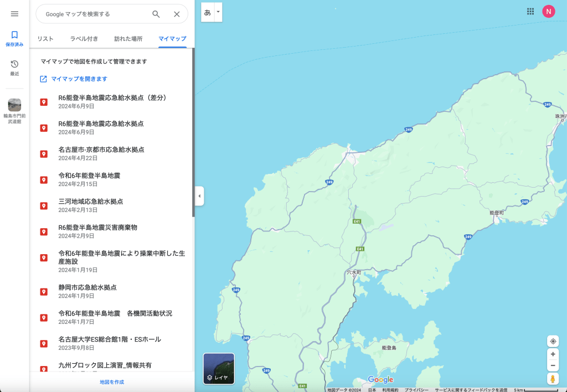This screenshot has height=392, width=567.
Task: Collapse the side panel arrow
Action: (x=200, y=196)
